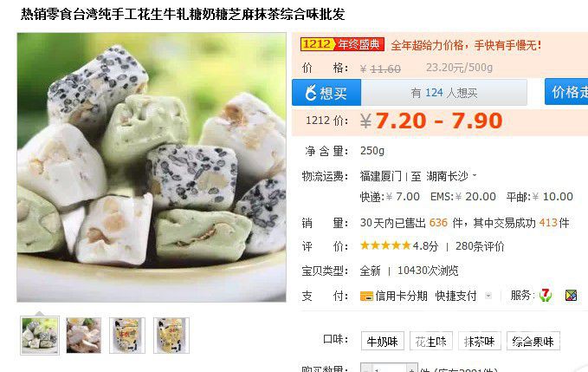Click the 想买 thumbs-up button
Viewport: 588px width, 372px height.
(326, 92)
